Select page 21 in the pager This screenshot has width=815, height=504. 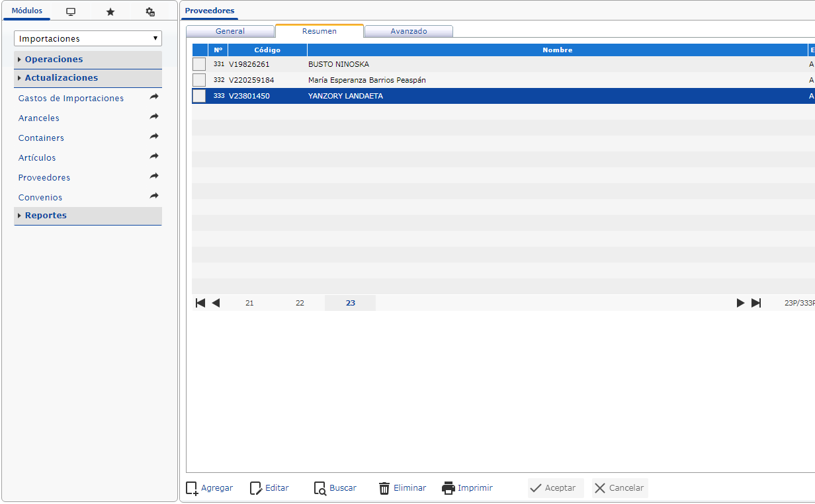[x=249, y=303]
